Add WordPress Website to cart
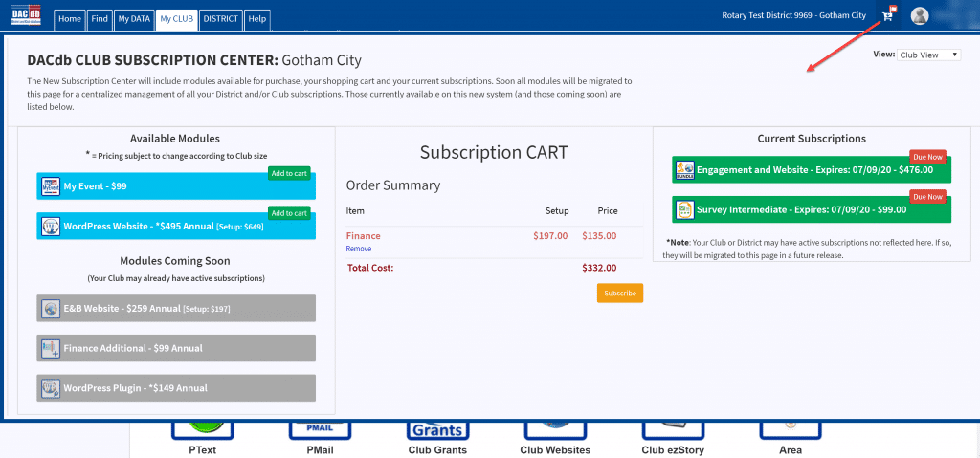Image resolution: width=980 pixels, height=458 pixels. (288, 213)
